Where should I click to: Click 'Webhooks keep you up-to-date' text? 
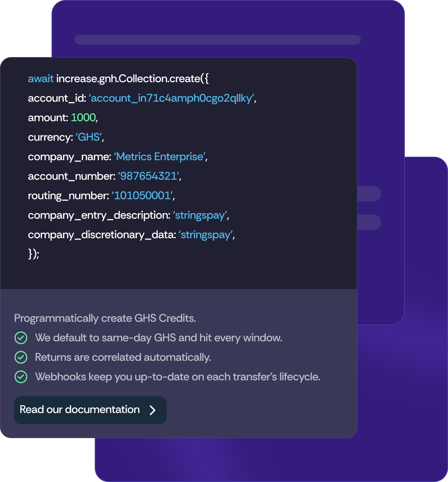coord(178,377)
